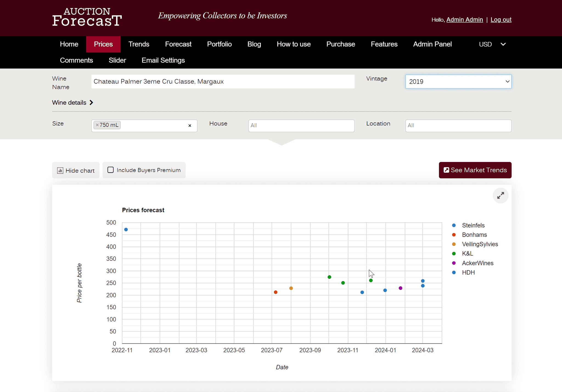
Task: Enable Include Buyers Premium checkbox
Action: point(111,170)
